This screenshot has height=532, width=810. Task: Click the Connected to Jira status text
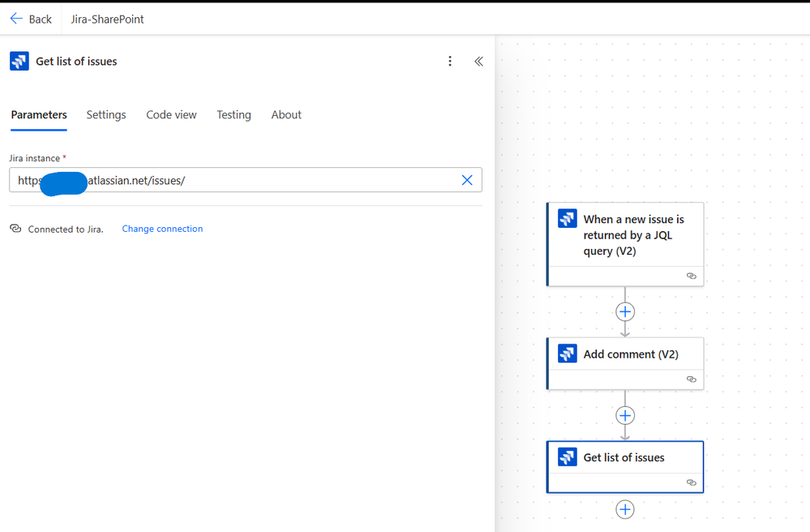click(x=66, y=230)
